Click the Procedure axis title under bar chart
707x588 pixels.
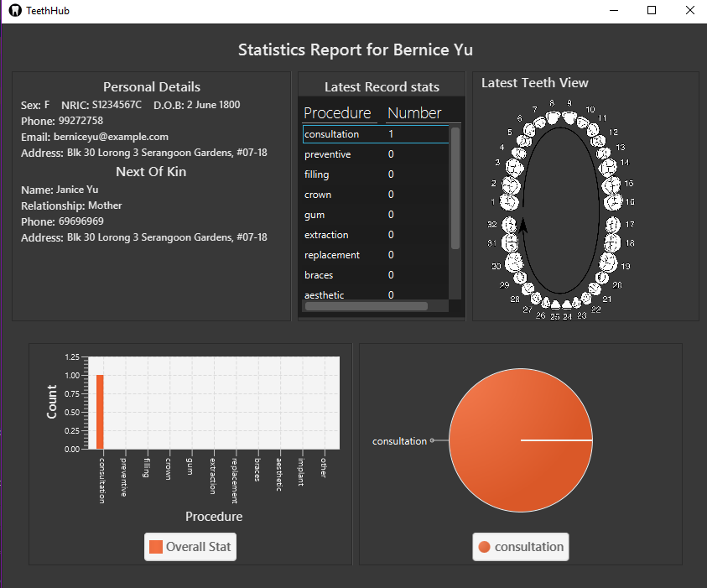point(214,517)
